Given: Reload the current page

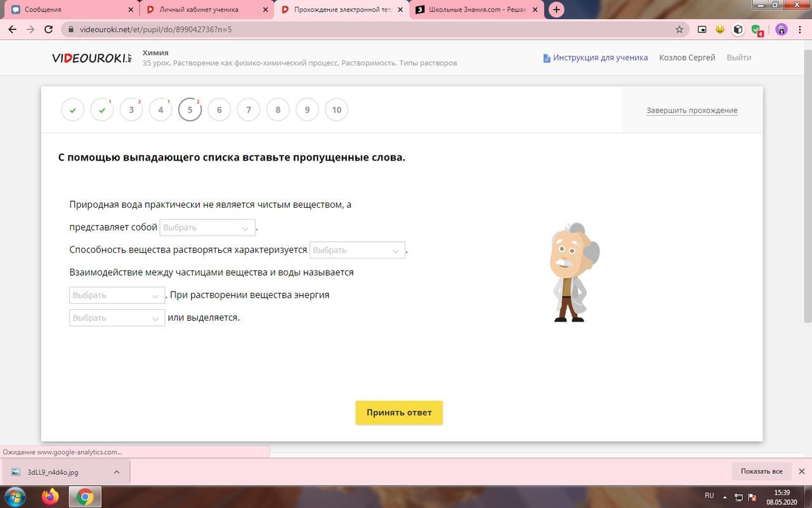Looking at the screenshot, I should [48, 29].
